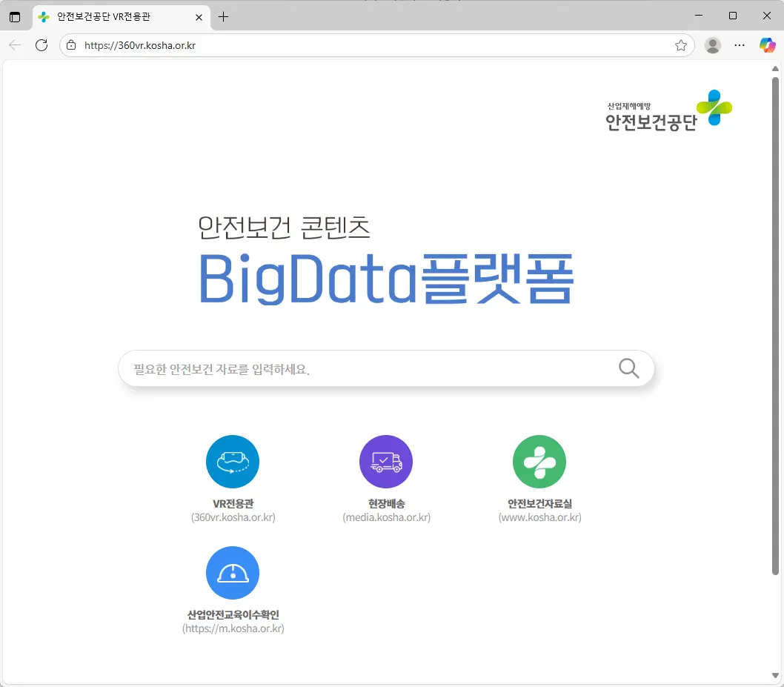The image size is (784, 687).
Task: Add page to favorites star icon
Action: pos(681,45)
